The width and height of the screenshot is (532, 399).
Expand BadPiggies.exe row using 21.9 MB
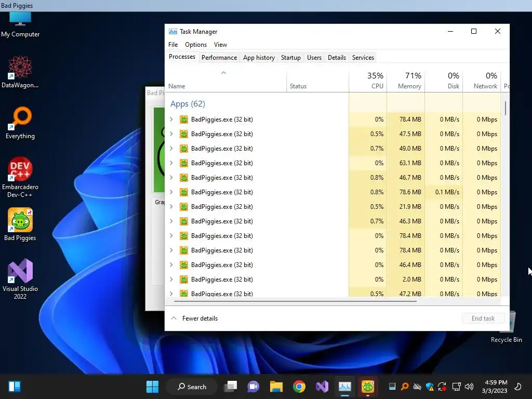pyautogui.click(x=171, y=207)
